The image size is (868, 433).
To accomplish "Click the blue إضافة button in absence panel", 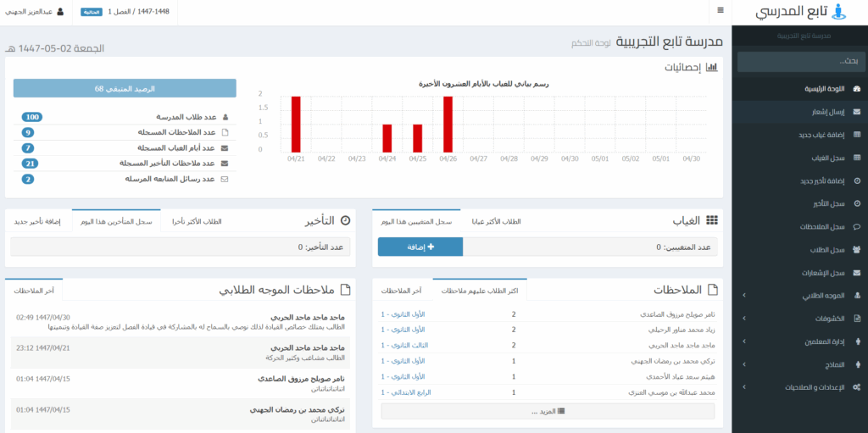I will pos(420,247).
